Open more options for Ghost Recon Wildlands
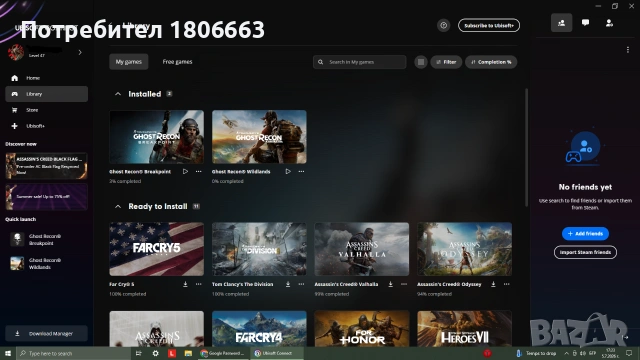 pos(301,171)
